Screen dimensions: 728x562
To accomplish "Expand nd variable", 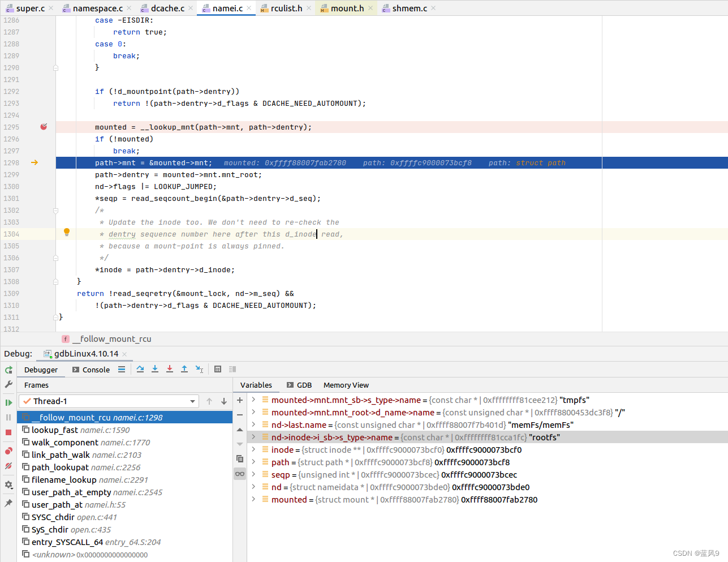I will (x=253, y=487).
